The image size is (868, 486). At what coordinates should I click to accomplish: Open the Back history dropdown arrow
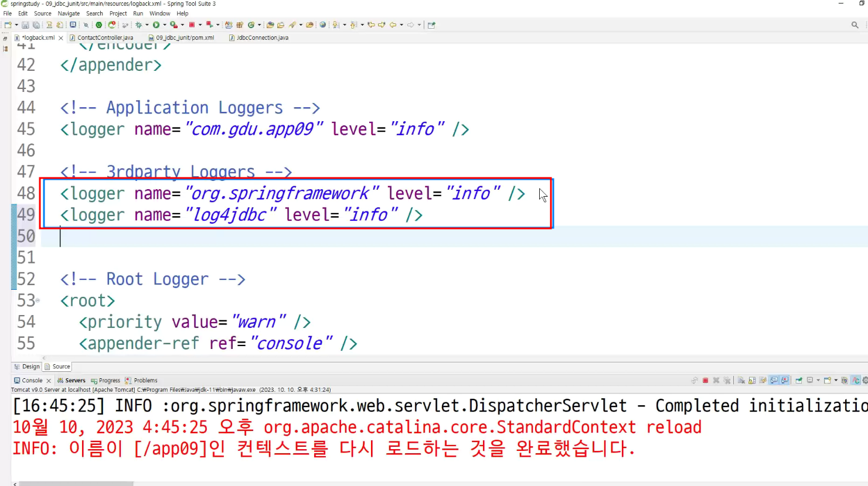(401, 25)
